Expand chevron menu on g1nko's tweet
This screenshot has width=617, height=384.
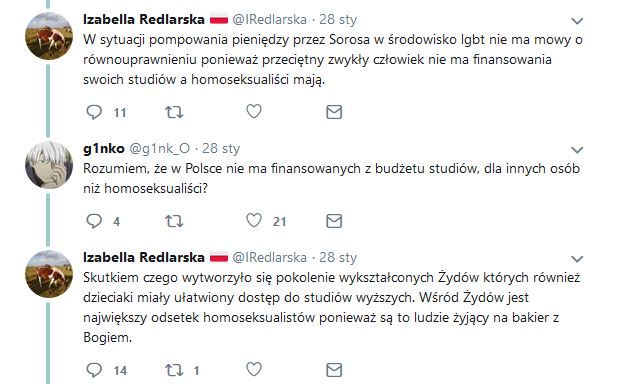(577, 150)
